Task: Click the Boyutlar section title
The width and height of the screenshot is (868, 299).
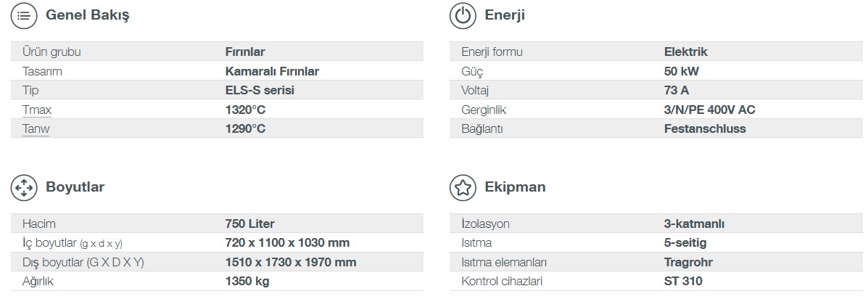Action: point(75,187)
